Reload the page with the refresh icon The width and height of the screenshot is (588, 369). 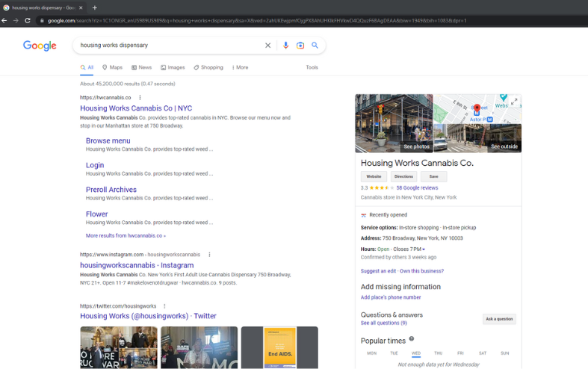tap(28, 21)
